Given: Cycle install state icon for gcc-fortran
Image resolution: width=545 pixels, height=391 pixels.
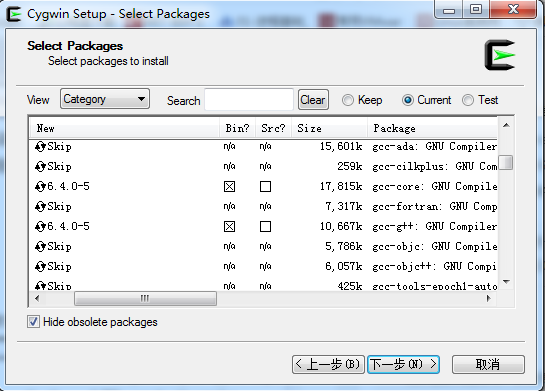Looking at the screenshot, I should (40, 207).
